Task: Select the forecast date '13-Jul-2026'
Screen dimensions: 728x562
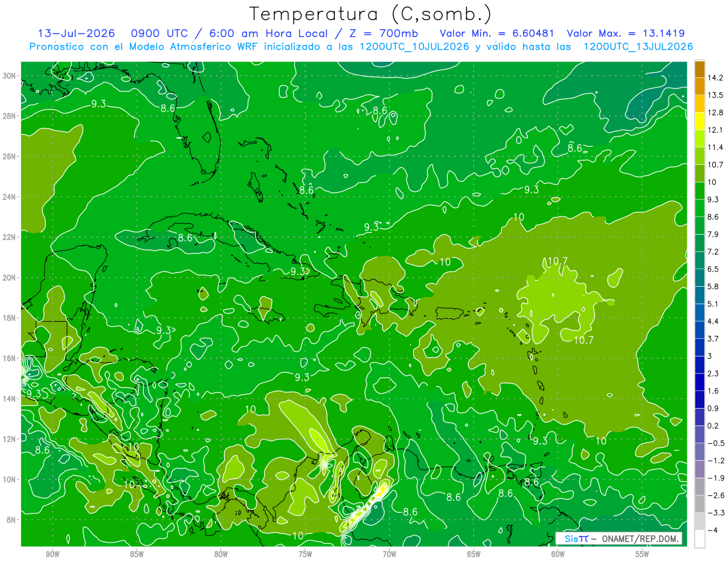Action: (76, 33)
